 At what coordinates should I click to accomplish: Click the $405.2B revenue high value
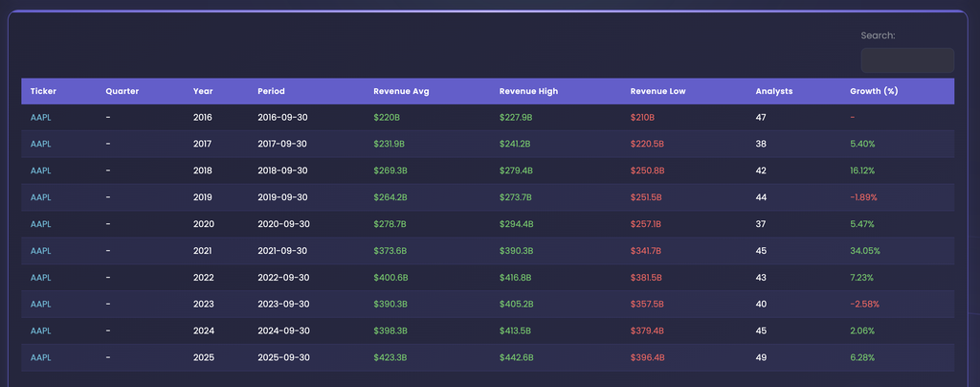tap(516, 305)
